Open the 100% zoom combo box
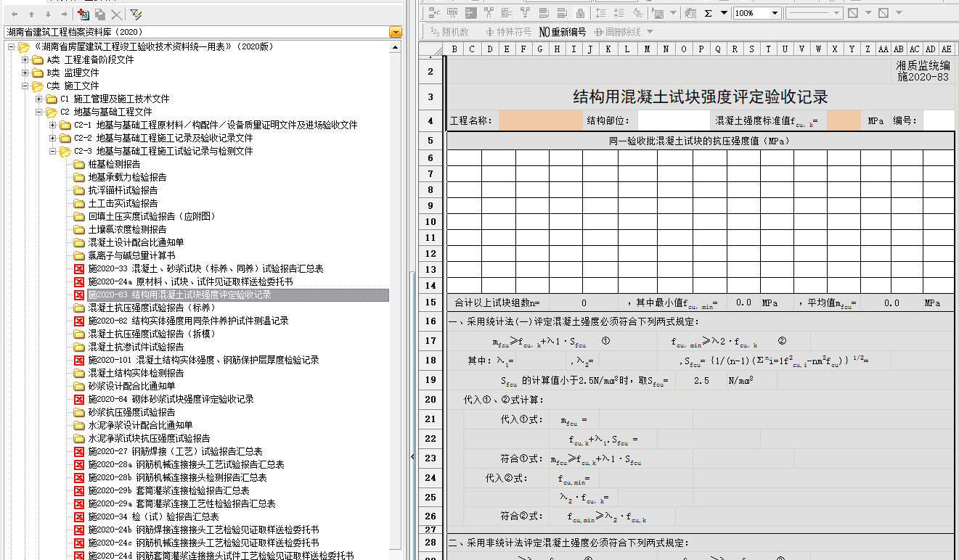Image resolution: width=959 pixels, height=560 pixels. 756,13
